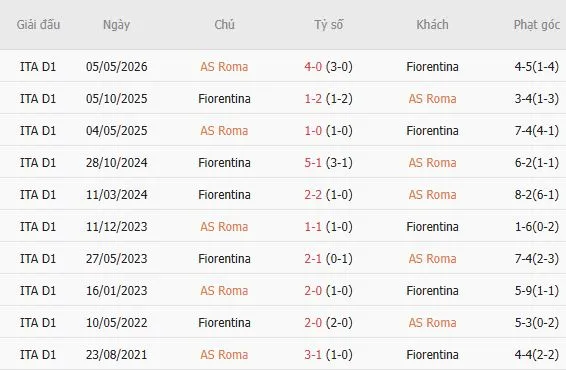Open the AS Roma link dated 05/05/2026
Viewport: 566px width, 370px height.
point(224,67)
